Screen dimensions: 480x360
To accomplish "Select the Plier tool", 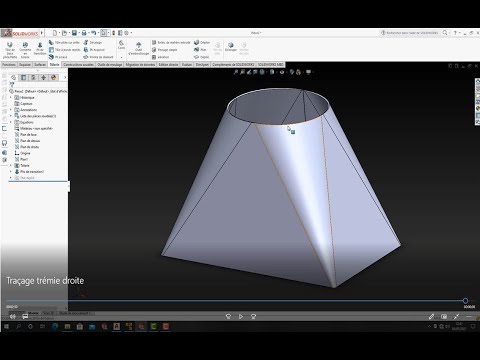I will tap(200, 50).
